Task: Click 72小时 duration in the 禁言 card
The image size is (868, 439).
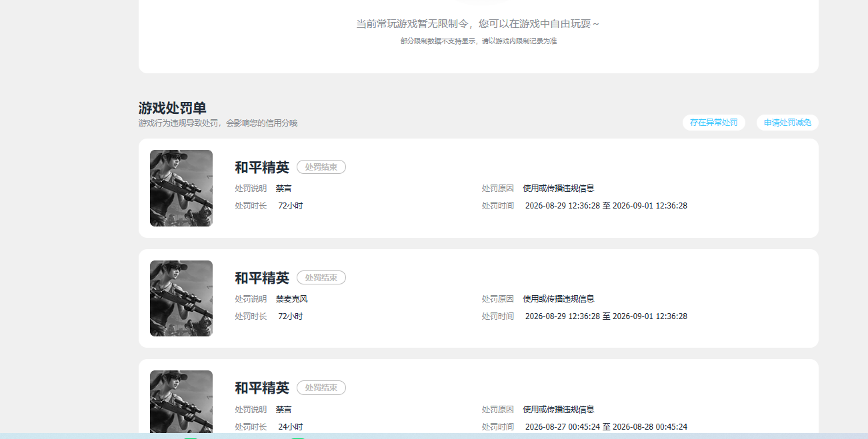Action: [291, 206]
